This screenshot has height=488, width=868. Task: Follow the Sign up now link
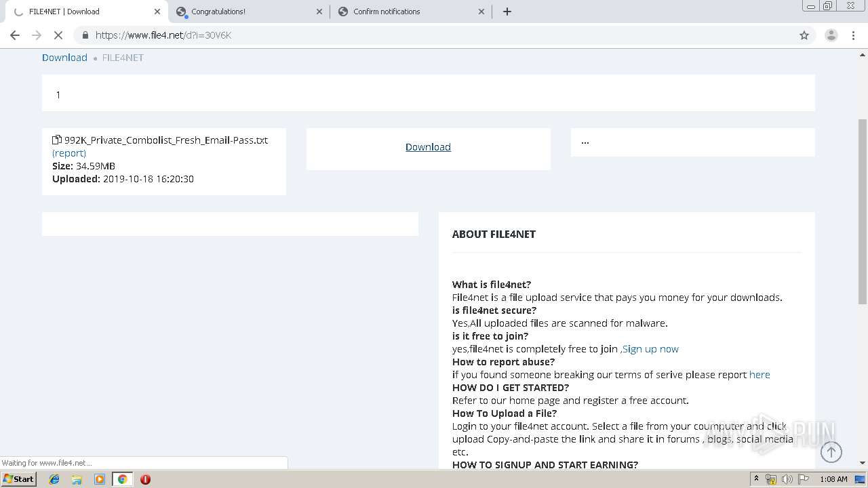point(650,349)
